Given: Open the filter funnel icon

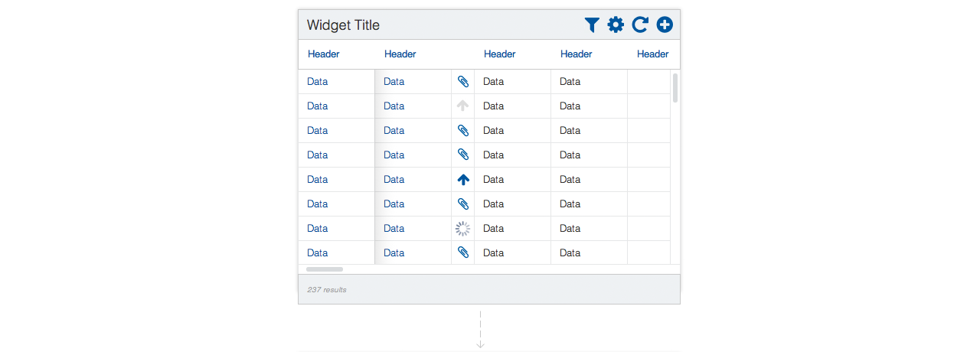Looking at the screenshot, I should click(x=591, y=25).
